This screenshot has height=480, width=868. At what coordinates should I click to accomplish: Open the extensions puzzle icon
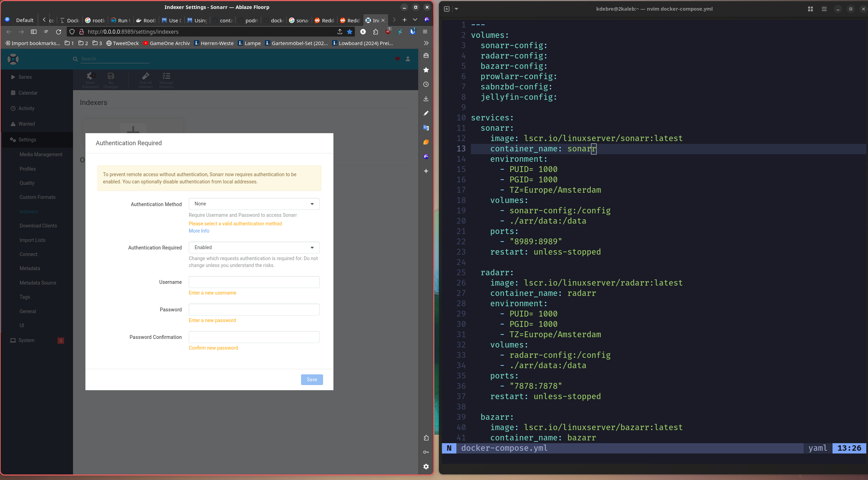[375, 32]
